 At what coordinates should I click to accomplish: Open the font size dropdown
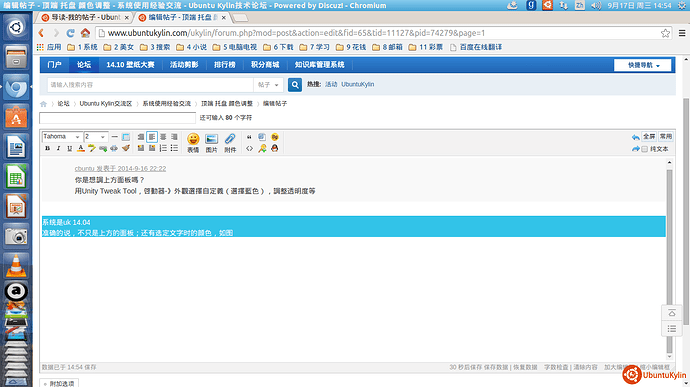pyautogui.click(x=95, y=137)
